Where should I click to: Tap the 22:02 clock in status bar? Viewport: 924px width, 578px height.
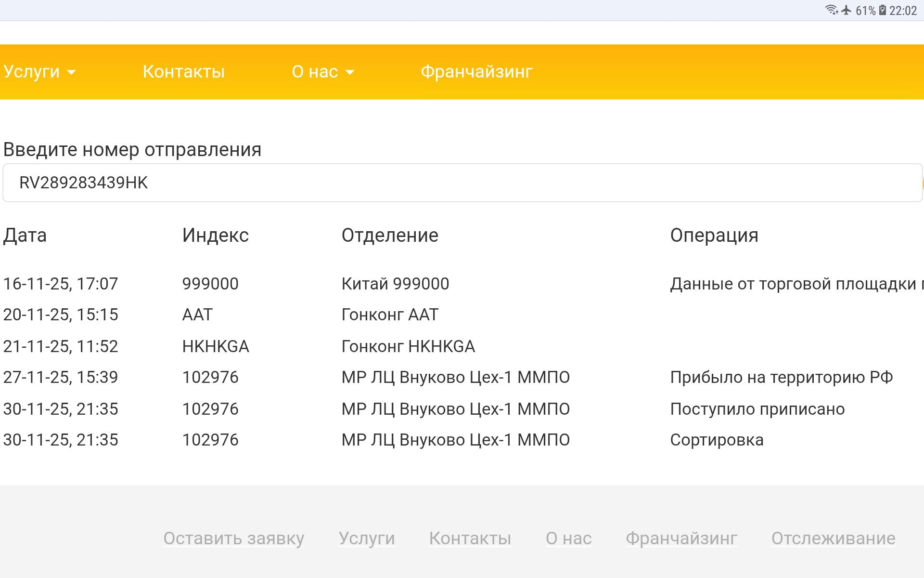click(903, 11)
